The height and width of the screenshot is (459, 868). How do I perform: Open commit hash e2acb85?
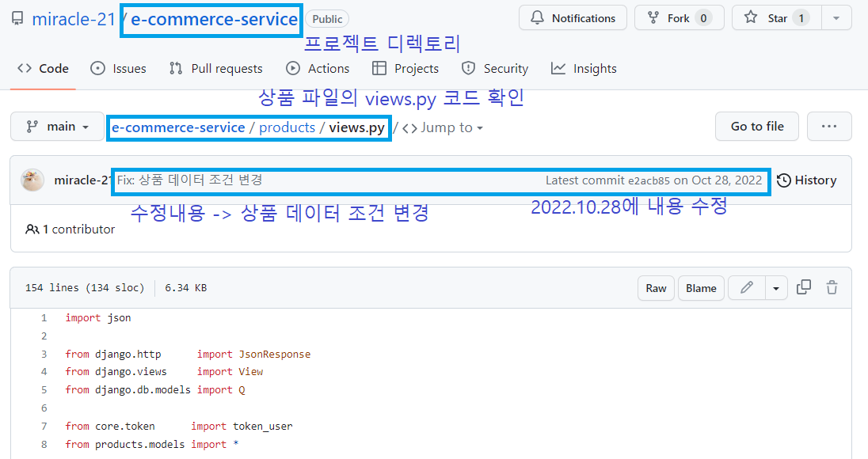coord(649,181)
